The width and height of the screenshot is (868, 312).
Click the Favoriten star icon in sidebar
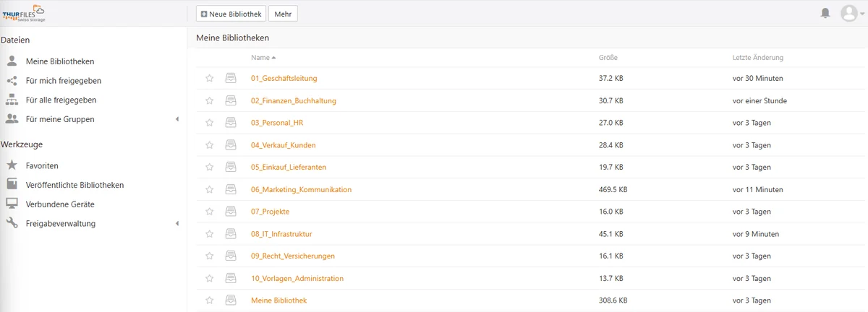tap(12, 165)
